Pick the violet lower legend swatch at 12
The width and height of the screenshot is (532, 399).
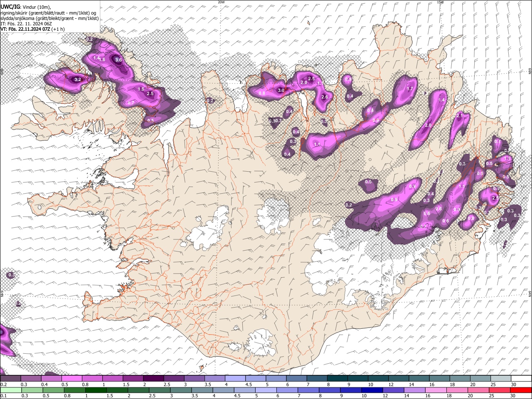(x=393, y=390)
